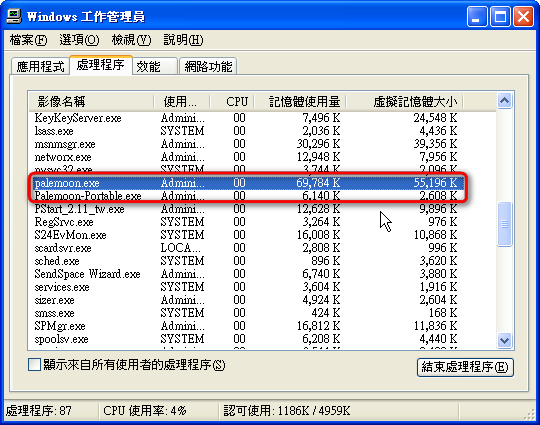Select S24EvMon.exe process row
The width and height of the screenshot is (540, 425).
[x=246, y=235]
